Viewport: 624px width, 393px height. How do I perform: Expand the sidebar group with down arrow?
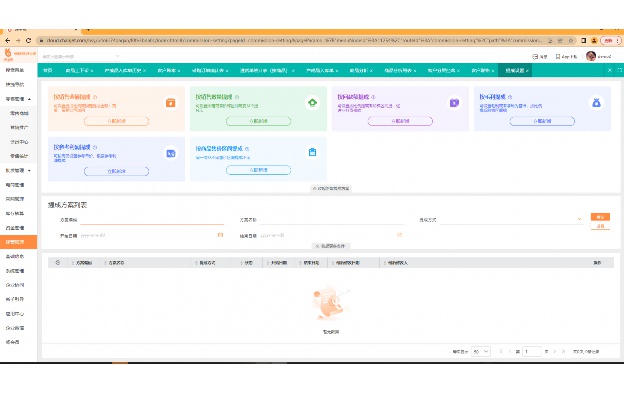(29, 170)
